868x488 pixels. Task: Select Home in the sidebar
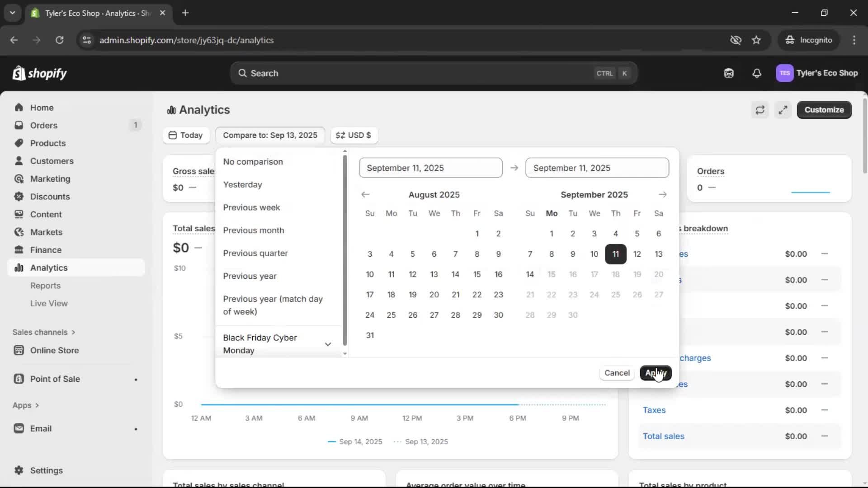41,107
